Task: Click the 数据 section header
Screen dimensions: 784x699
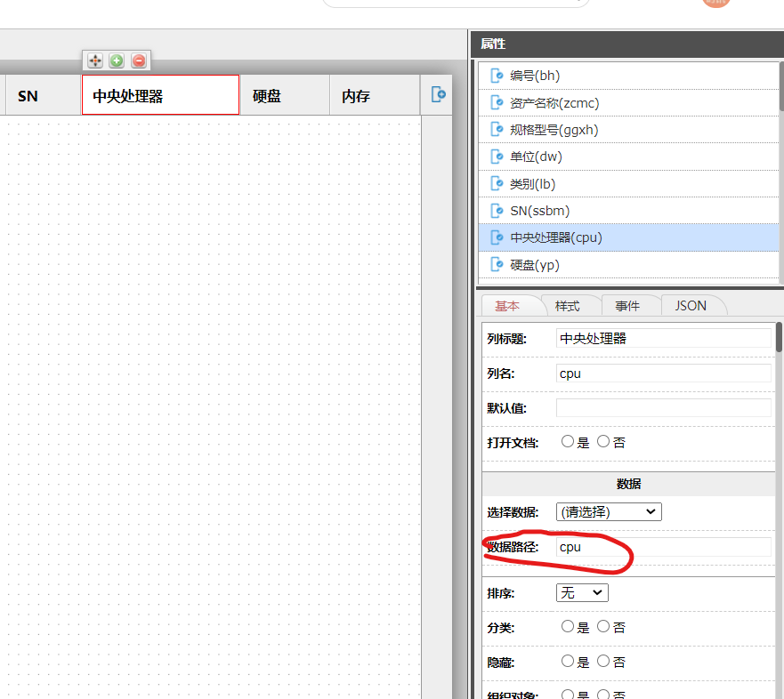Action: click(628, 484)
